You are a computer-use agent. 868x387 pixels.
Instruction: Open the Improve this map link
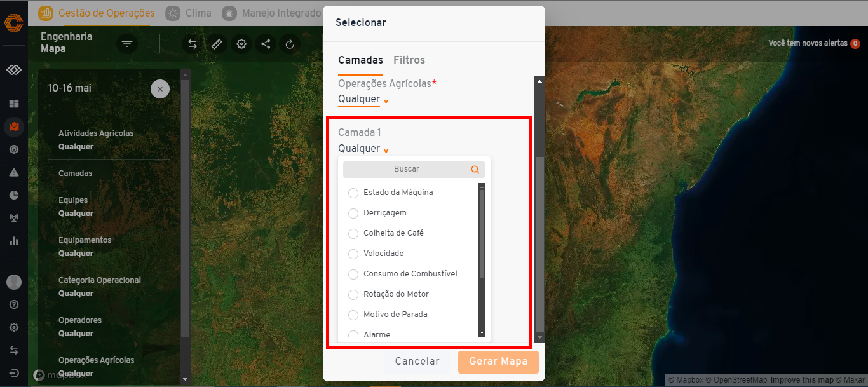[x=802, y=380]
